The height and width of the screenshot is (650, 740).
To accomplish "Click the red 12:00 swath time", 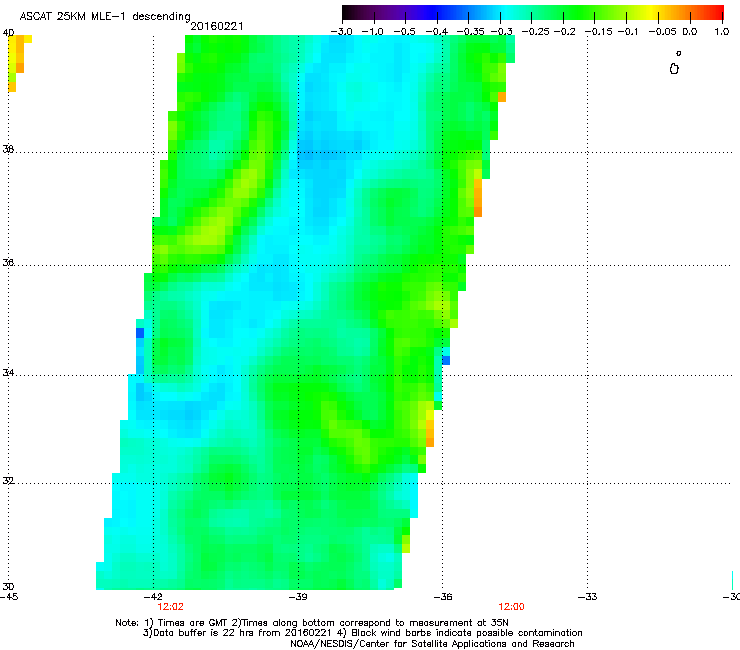I will [x=512, y=607].
